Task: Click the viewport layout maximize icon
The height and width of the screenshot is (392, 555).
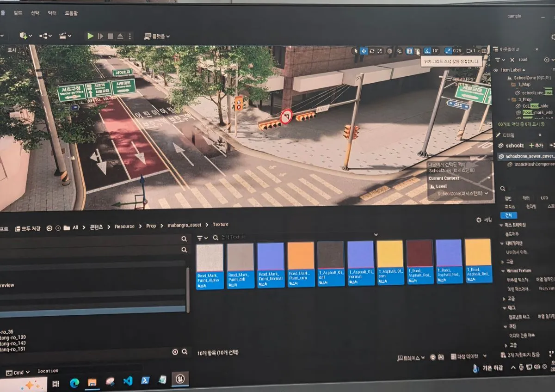Action: pyautogui.click(x=484, y=51)
